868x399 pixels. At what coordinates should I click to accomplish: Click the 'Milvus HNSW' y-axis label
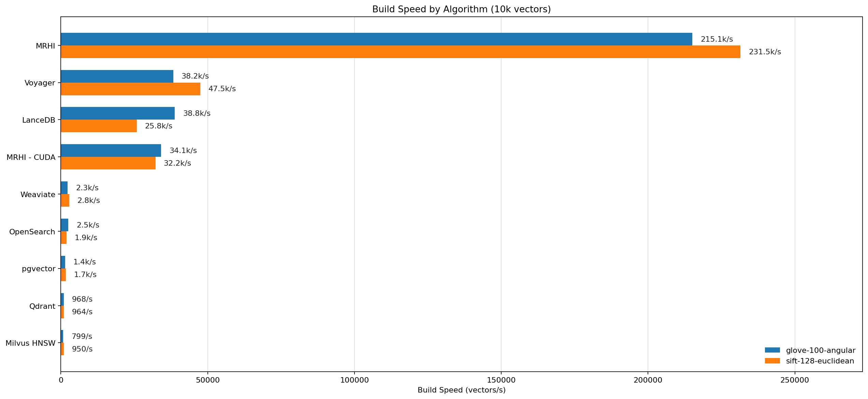[x=30, y=343]
